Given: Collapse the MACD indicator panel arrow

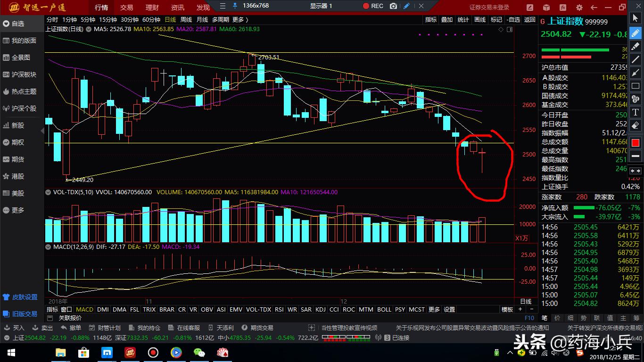Looking at the screenshot, I should [x=48, y=247].
